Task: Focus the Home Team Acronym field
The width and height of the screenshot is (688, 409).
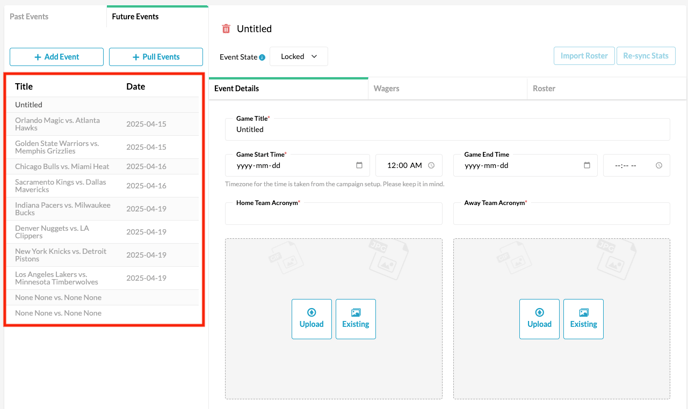Action: pos(334,214)
